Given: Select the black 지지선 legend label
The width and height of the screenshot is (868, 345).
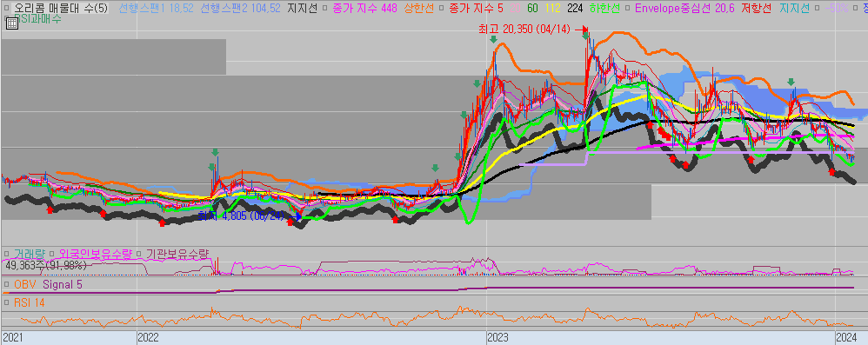Looking at the screenshot, I should click(302, 9).
